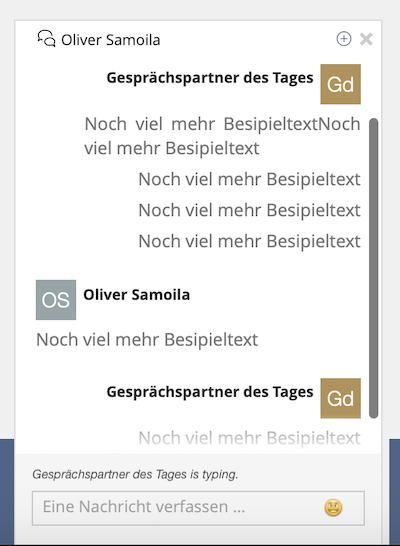Viewport: 400px width, 546px height.
Task: Focus the 'Eine Nachricht verfassen' message field
Action: (x=198, y=508)
